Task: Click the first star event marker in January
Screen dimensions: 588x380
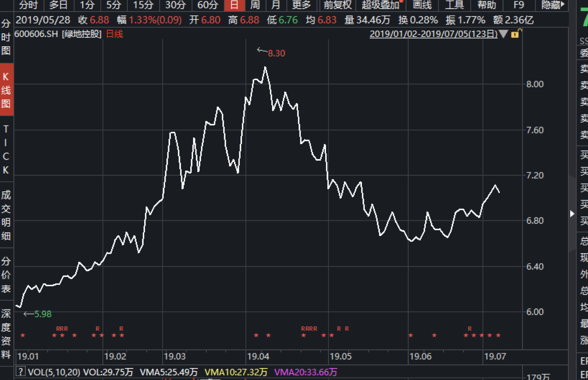Action: [23, 335]
